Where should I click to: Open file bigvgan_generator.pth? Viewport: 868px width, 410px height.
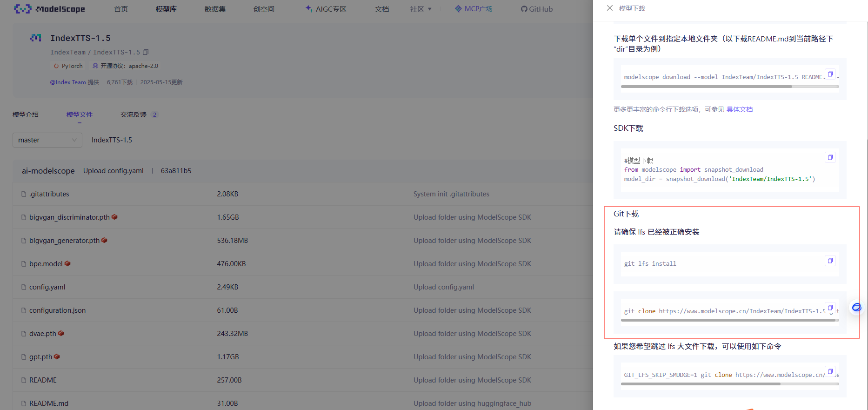click(x=64, y=241)
